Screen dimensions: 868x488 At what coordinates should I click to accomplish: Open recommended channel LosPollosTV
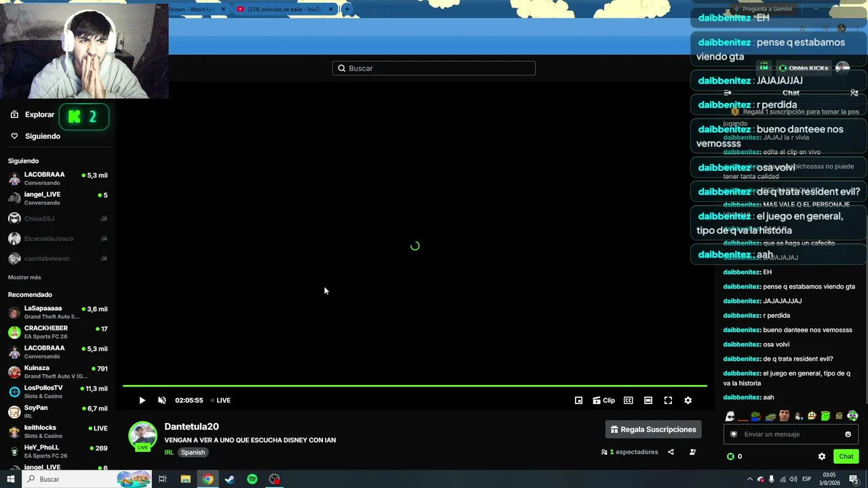point(58,392)
